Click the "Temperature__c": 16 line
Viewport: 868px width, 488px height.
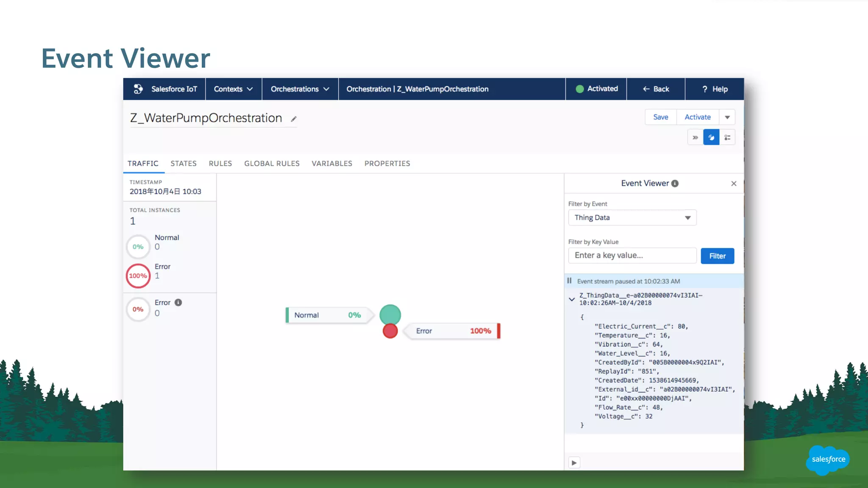[x=632, y=335]
